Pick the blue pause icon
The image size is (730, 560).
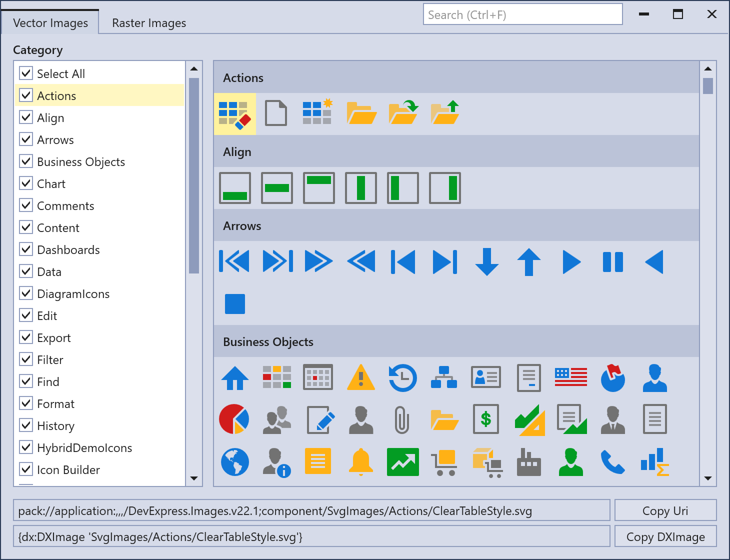pos(612,262)
